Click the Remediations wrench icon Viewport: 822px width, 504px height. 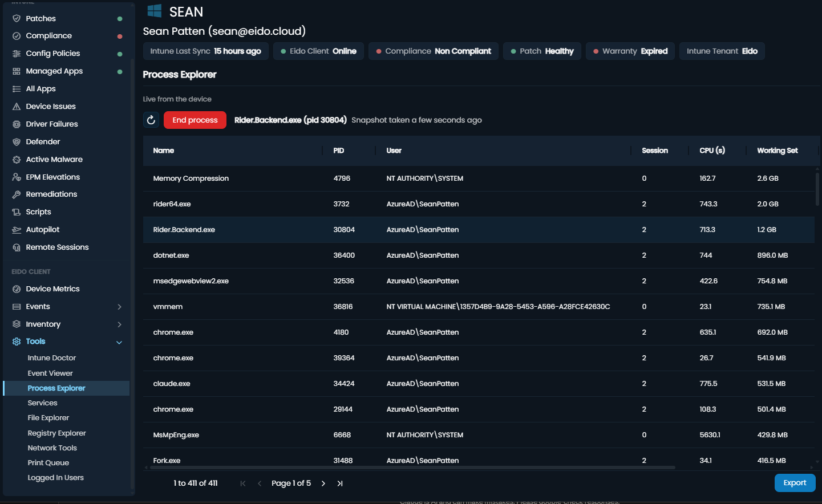tap(17, 194)
